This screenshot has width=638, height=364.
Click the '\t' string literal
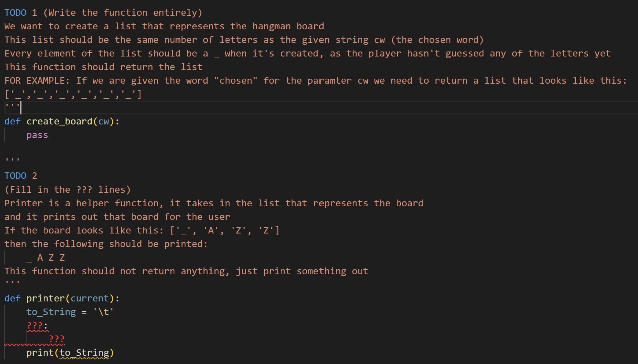[x=103, y=312]
